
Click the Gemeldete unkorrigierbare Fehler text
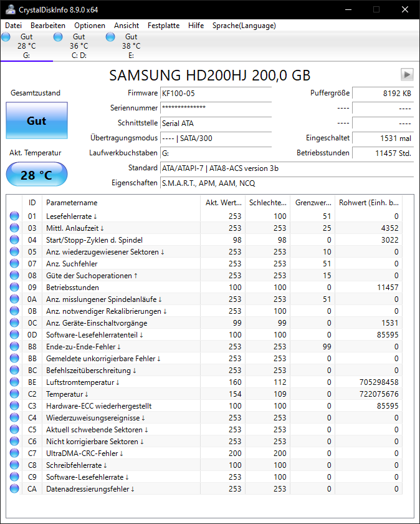(103, 359)
